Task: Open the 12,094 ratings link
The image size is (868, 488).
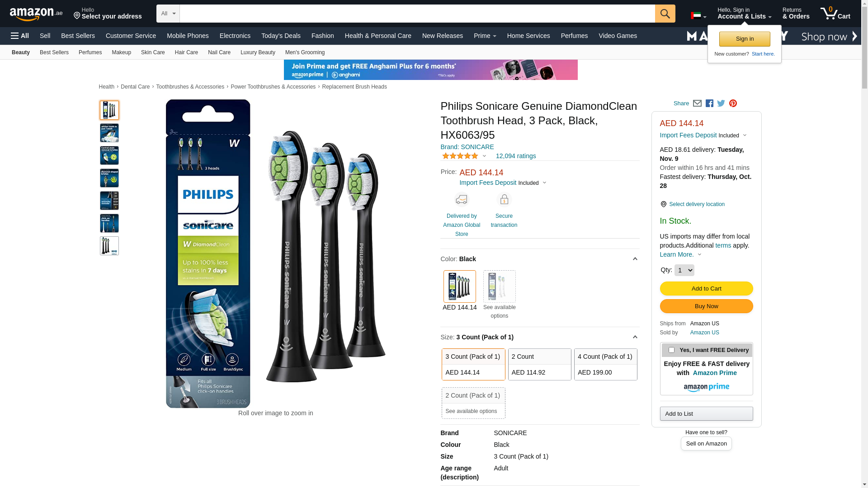Action: (516, 156)
